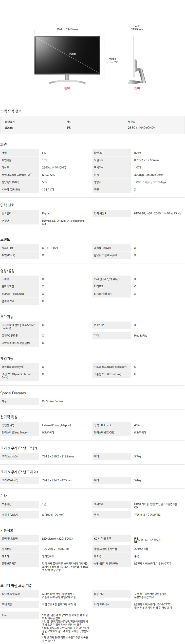
Task: Click the side view monitor image
Action: 137,61
